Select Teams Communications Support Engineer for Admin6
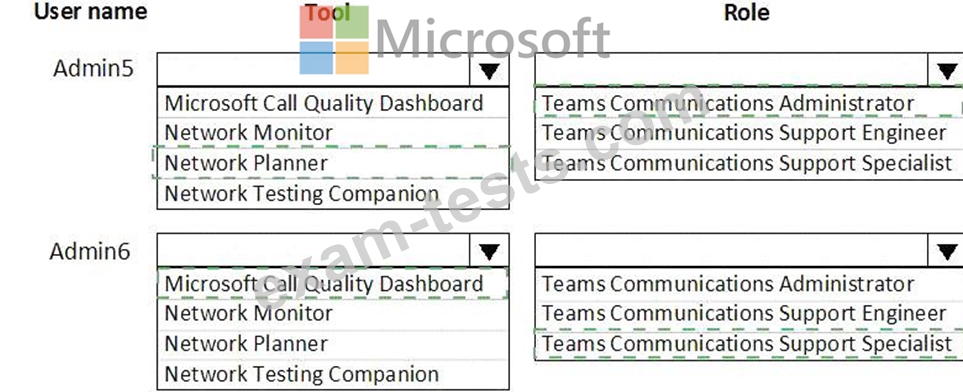963x392 pixels. click(749, 313)
